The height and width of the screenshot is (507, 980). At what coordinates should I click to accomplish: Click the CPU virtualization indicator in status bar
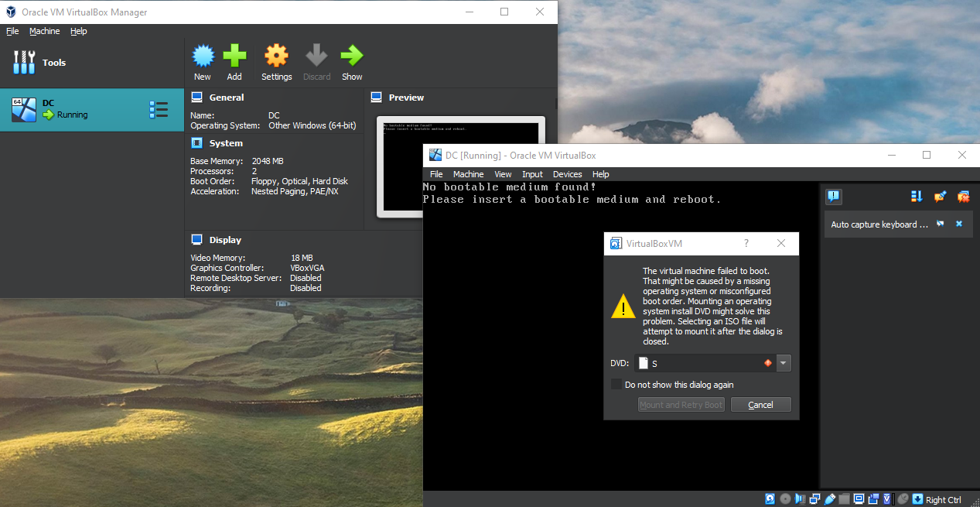click(888, 499)
